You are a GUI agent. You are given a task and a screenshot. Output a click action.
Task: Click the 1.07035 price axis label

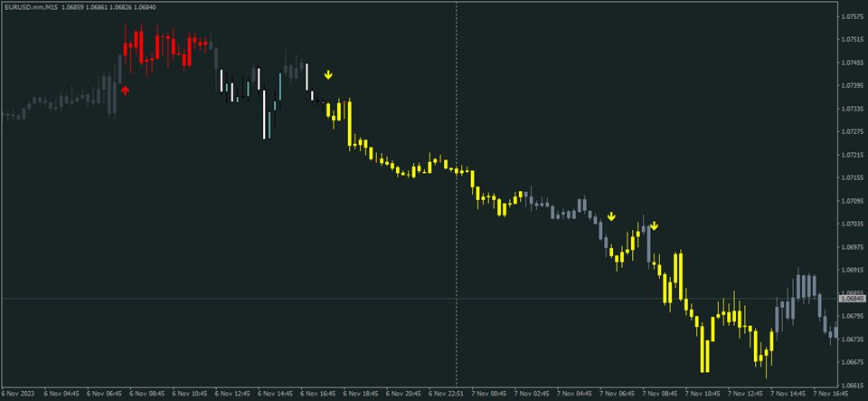tap(853, 224)
